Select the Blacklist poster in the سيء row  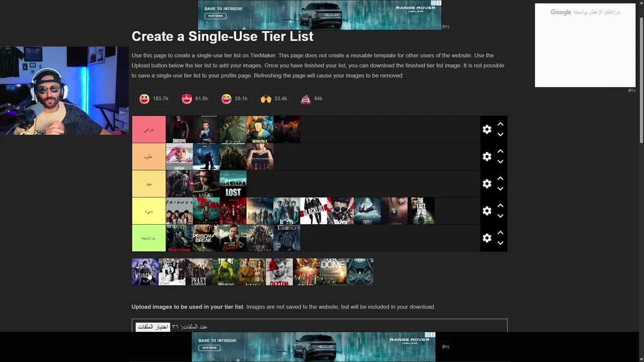tap(313, 211)
